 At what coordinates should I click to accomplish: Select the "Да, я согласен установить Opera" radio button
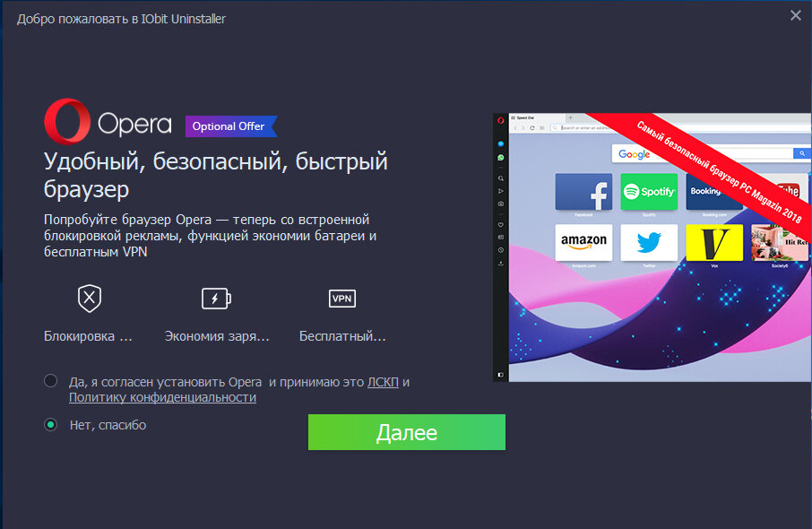[x=51, y=381]
